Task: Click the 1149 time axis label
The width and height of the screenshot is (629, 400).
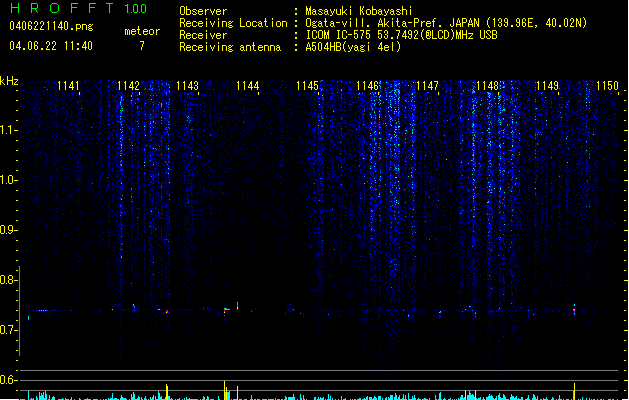Action: point(548,86)
